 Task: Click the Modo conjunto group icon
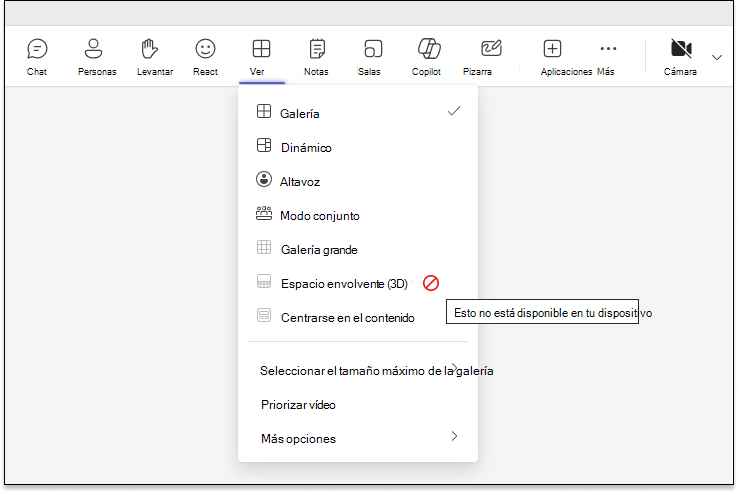[264, 213]
